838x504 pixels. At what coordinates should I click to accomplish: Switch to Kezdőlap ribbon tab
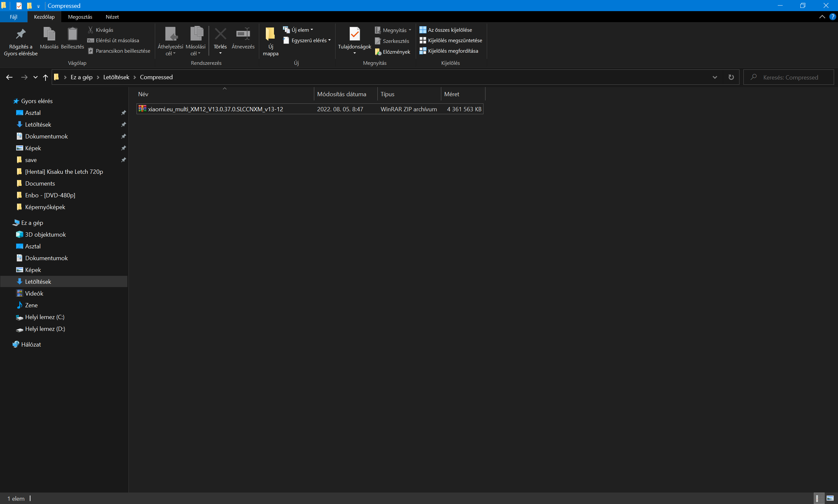click(x=44, y=17)
